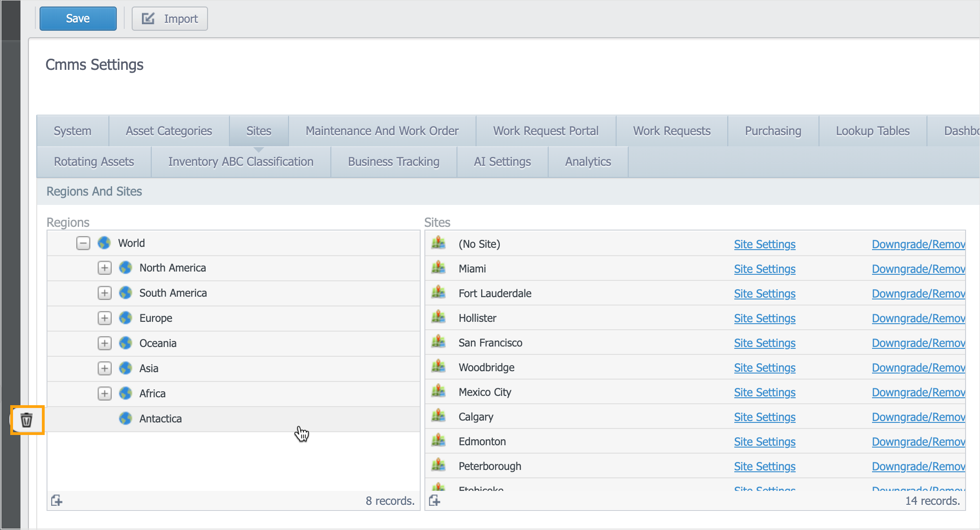Switch to the Analytics tab
The image size is (980, 530).
(588, 162)
